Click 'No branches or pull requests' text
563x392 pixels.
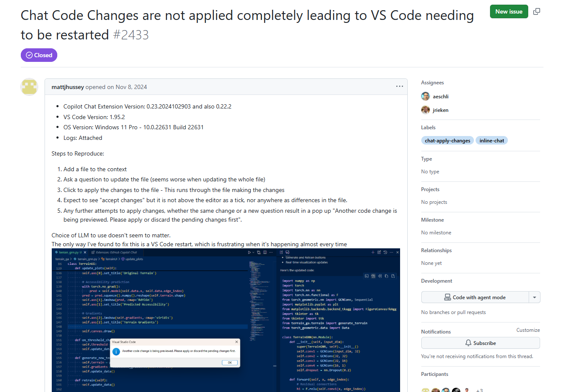coord(453,312)
